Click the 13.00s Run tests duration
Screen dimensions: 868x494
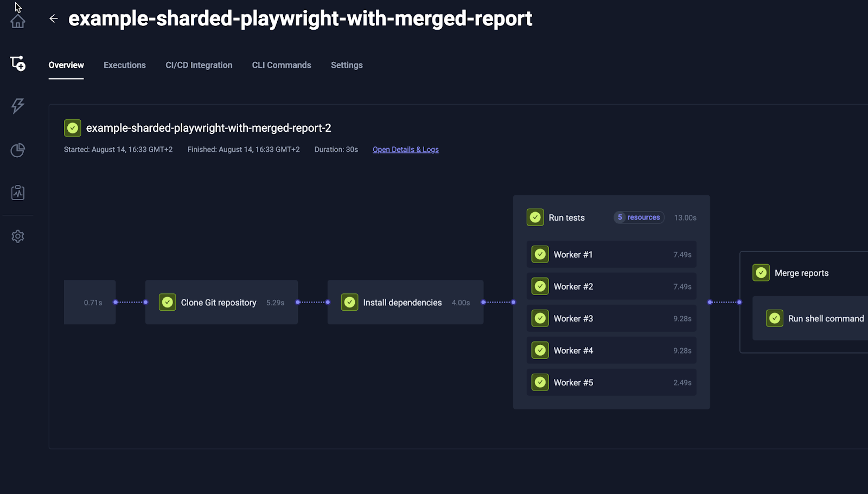coord(685,217)
